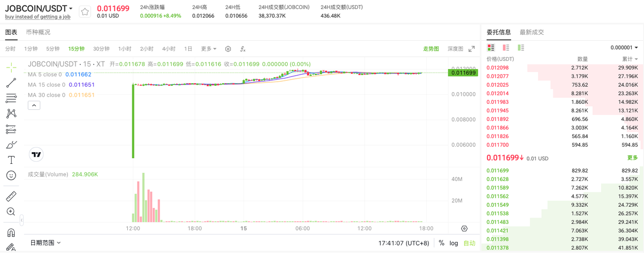The width and height of the screenshot is (644, 253).
Task: Show both buy and sell orders layout
Action: click(491, 47)
